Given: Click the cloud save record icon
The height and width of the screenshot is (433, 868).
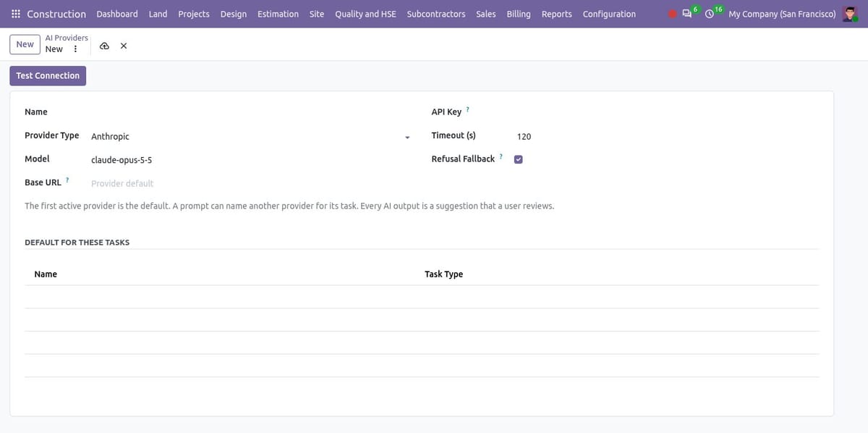Looking at the screenshot, I should coord(104,46).
